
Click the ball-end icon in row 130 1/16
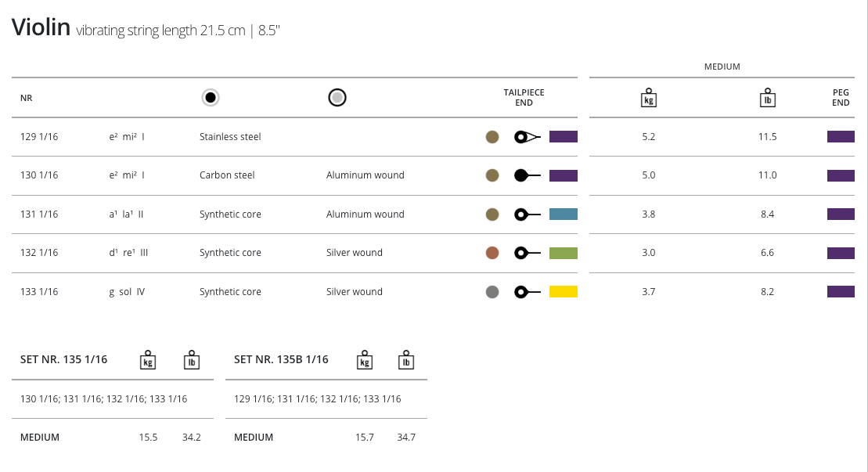pos(527,175)
